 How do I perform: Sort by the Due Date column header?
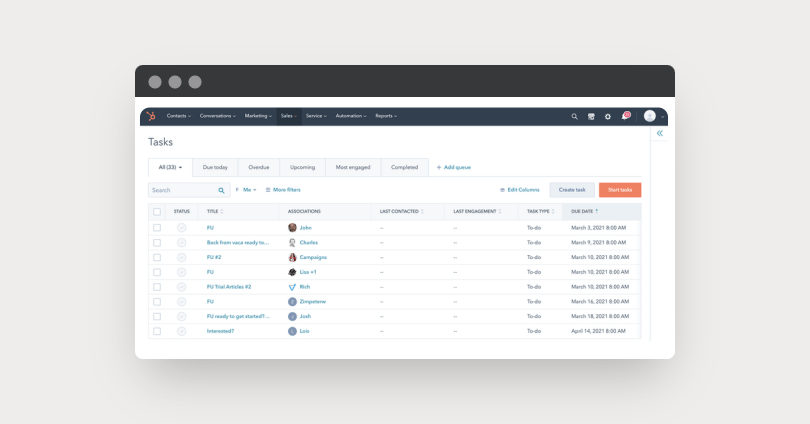click(x=584, y=211)
